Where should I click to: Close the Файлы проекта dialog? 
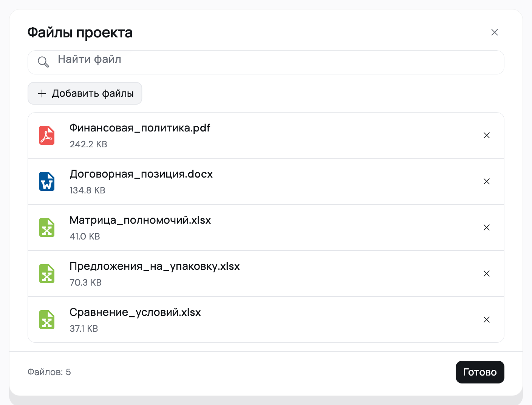(x=494, y=32)
